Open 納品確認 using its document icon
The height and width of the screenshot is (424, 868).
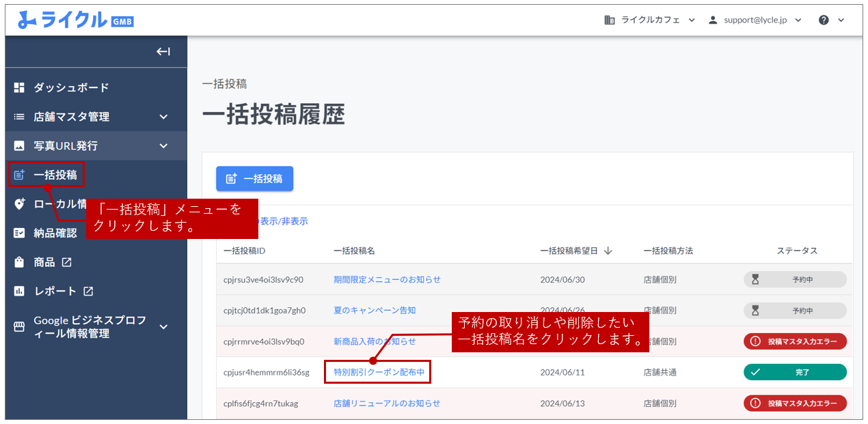tap(18, 232)
